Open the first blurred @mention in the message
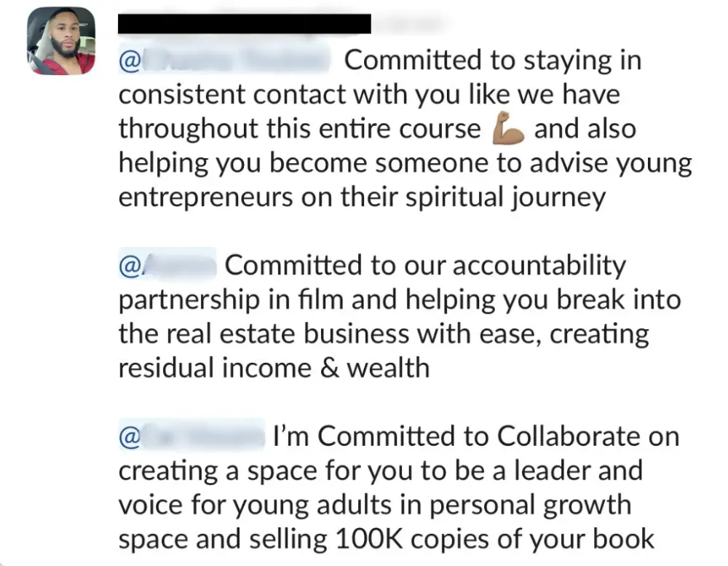This screenshot has width=728, height=566. click(225, 60)
